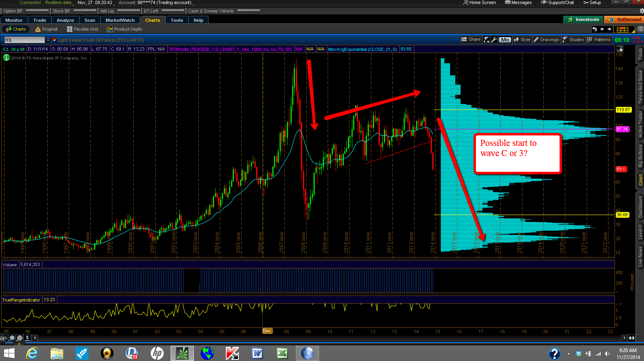Expand the symbol selector dropdown arrow
The image size is (644, 361).
coord(48,40)
